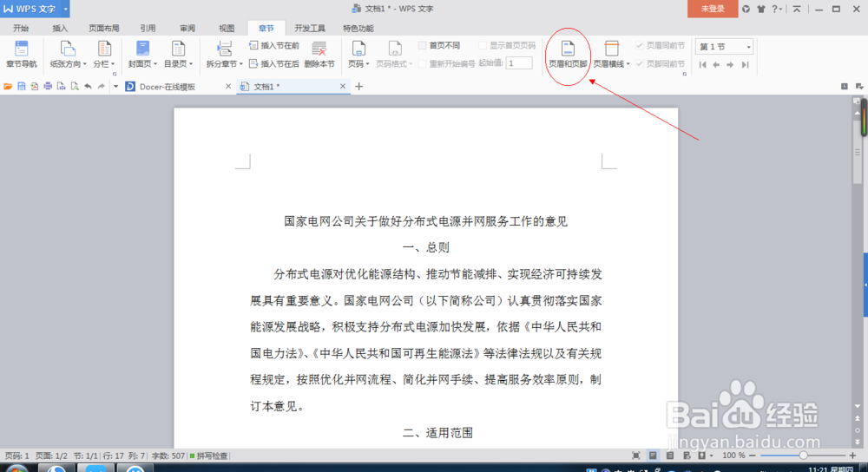Jump to the last section arrow

click(x=745, y=65)
